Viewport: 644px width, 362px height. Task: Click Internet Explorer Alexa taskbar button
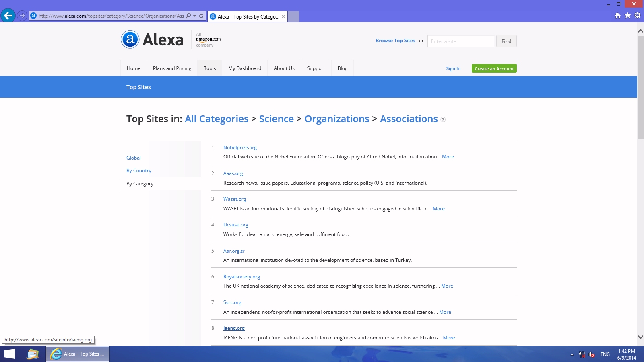coord(78,354)
